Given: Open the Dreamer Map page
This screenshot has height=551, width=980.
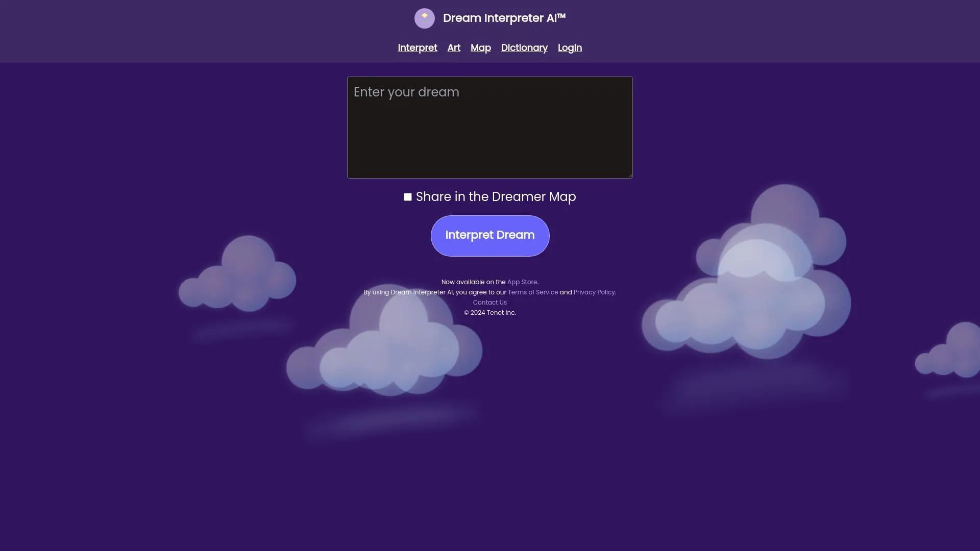Looking at the screenshot, I should tap(480, 47).
